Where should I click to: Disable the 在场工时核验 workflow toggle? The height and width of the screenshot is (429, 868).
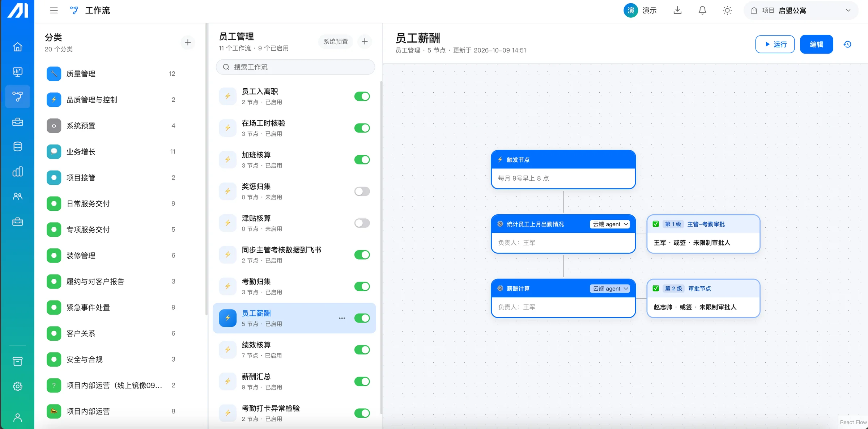pyautogui.click(x=362, y=128)
